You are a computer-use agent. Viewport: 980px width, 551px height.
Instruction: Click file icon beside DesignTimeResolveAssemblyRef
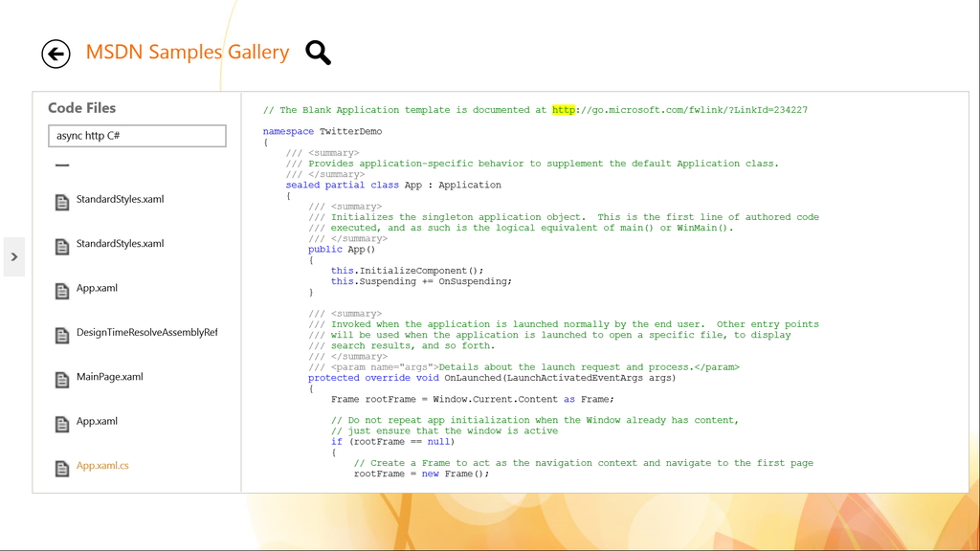(62, 335)
